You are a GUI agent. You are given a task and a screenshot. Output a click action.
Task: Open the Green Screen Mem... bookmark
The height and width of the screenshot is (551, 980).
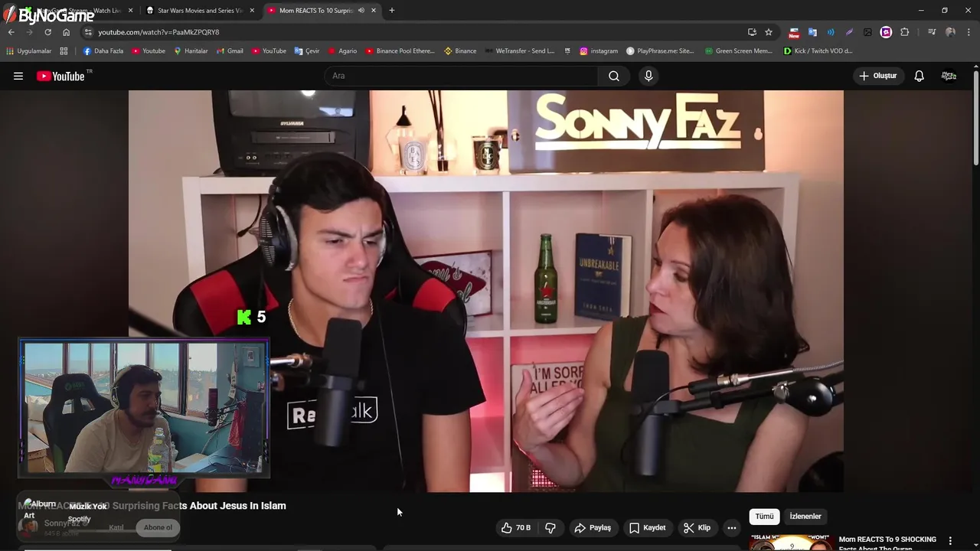click(x=739, y=51)
